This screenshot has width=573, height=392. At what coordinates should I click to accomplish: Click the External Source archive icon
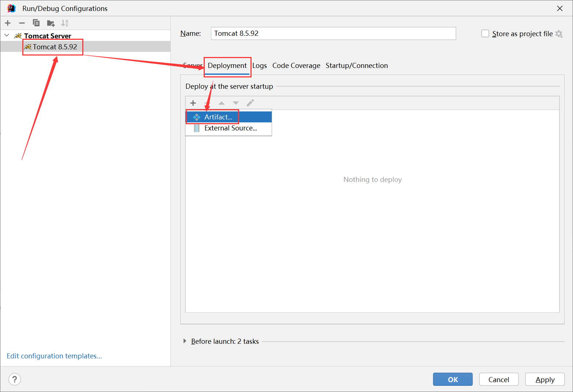197,128
